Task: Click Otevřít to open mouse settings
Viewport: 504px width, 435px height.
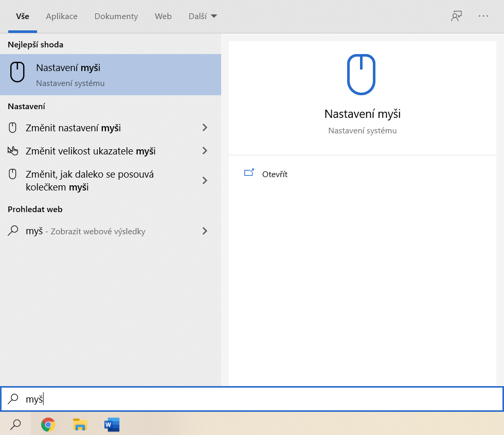Action: click(x=275, y=174)
